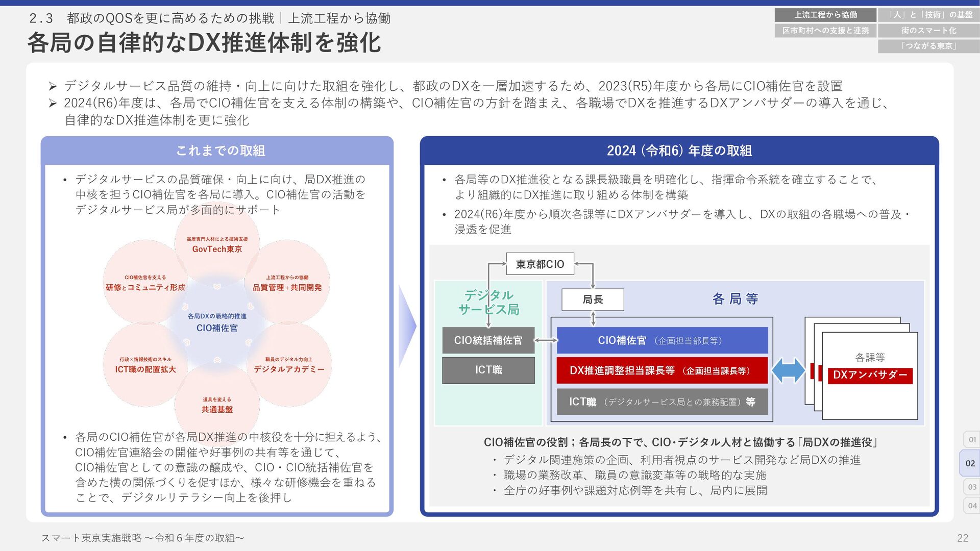Click the ICT職の配置拡大 circle
980x551 pixels.
145,365
